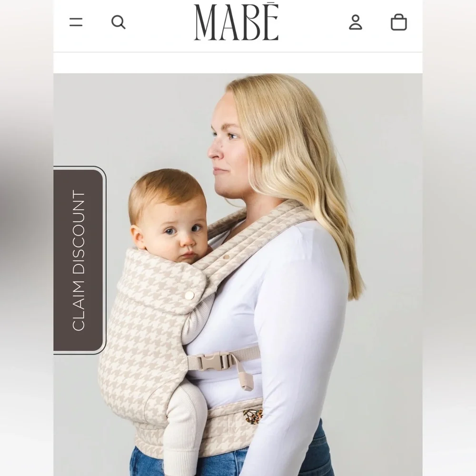476x476 pixels.
Task: Click the search magnifier icon
Action: click(119, 22)
